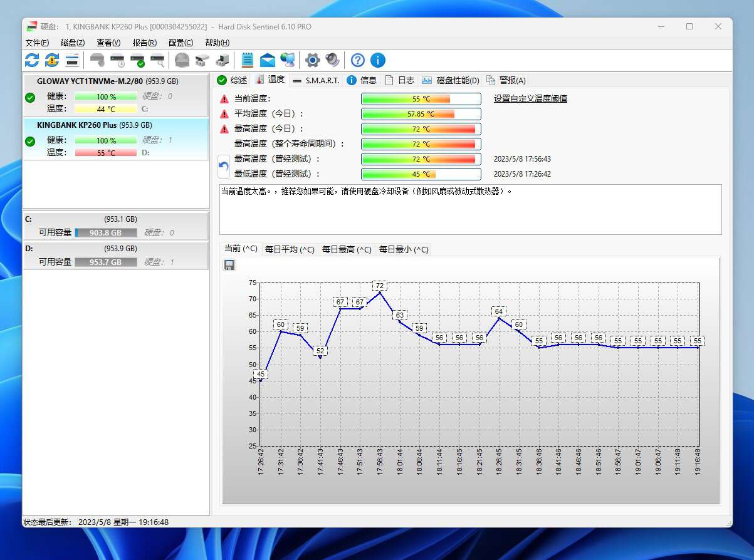Switch to the 磁盘性能(D) tab
This screenshot has height=560, width=754.
[451, 80]
